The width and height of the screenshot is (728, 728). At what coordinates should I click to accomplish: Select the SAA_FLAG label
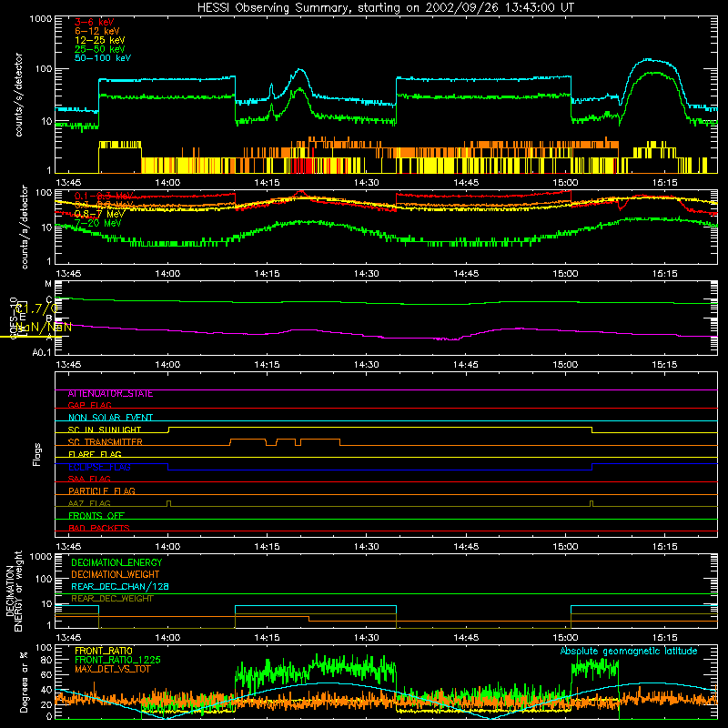[89, 479]
